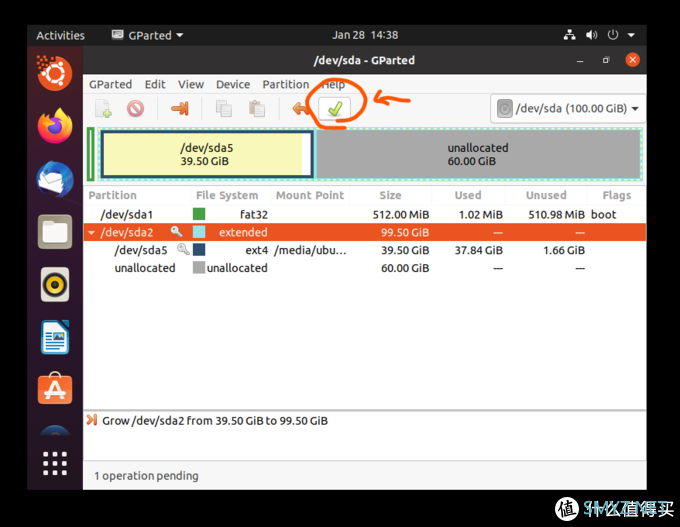
Task: Show Applications grid in dock
Action: tap(55, 463)
